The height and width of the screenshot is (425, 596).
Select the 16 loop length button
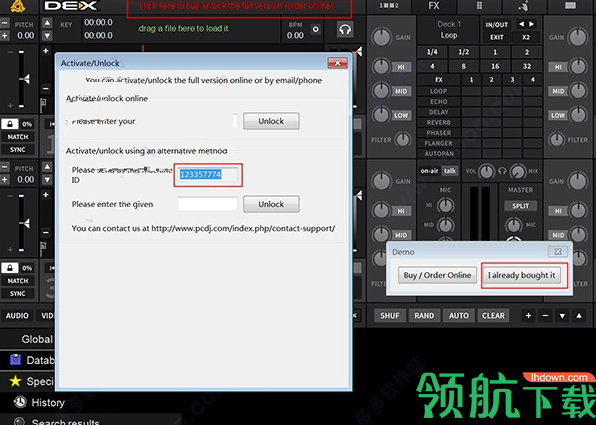click(495, 66)
